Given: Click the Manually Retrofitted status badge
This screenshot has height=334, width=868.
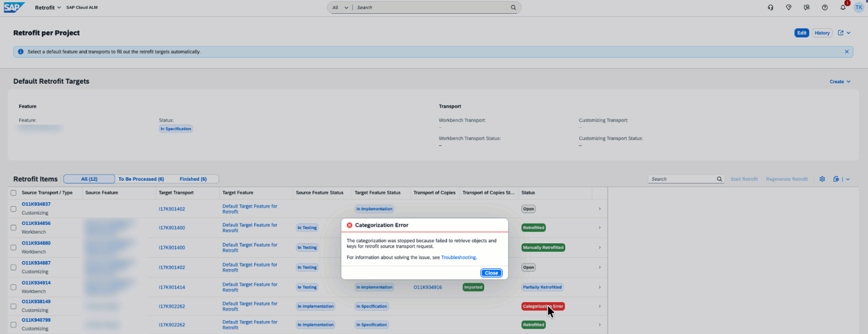Looking at the screenshot, I should (x=543, y=248).
